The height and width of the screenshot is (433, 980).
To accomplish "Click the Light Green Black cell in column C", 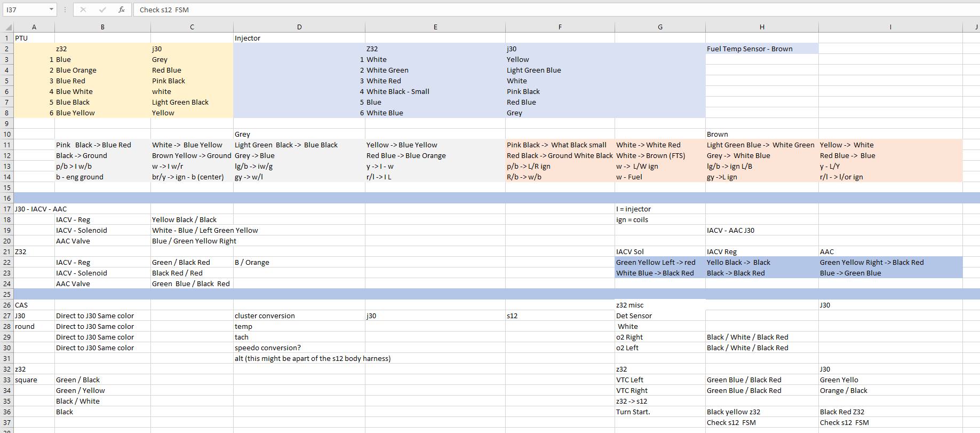I will tap(192, 102).
